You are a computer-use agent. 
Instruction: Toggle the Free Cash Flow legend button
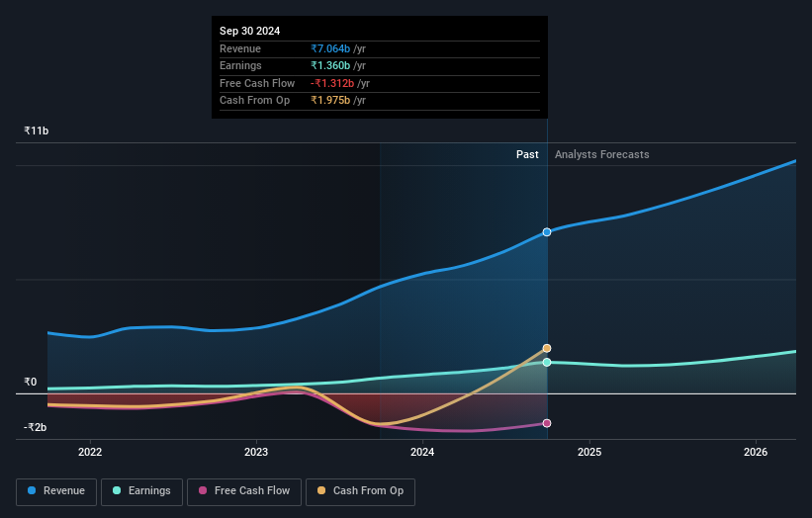click(x=244, y=491)
